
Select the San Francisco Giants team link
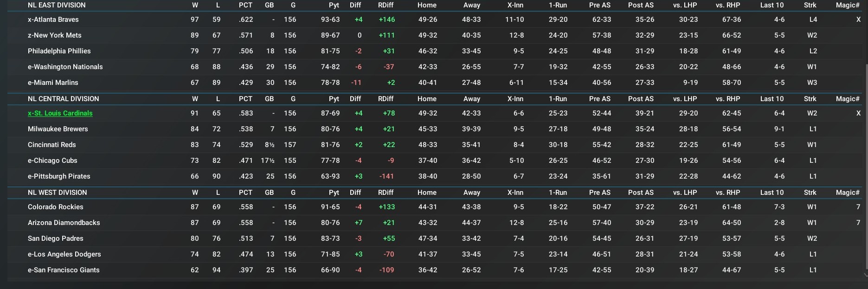click(64, 270)
